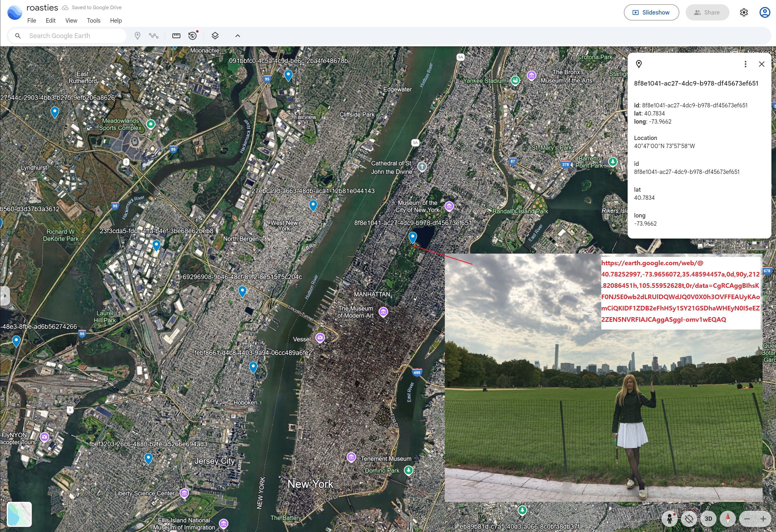Click the Meadowlands Sports Complex marker

pos(151,124)
